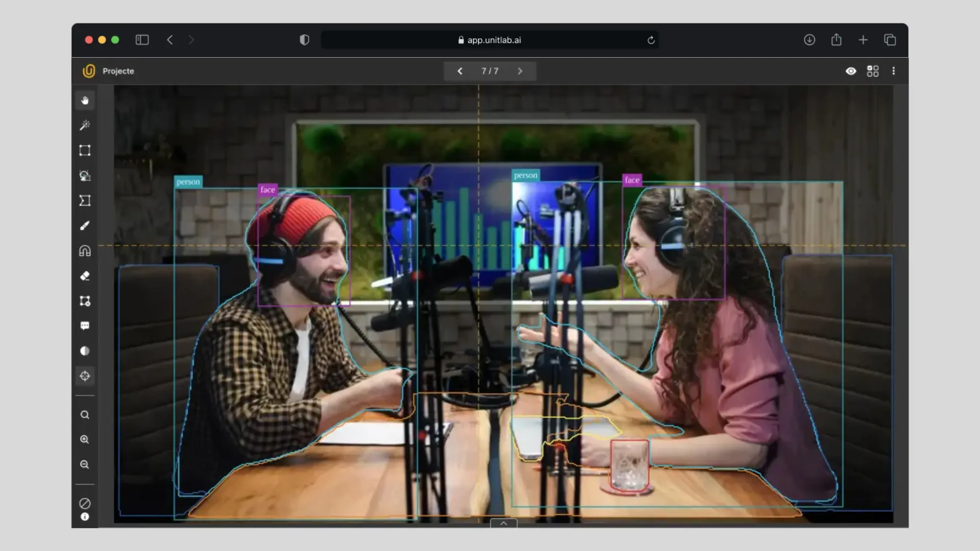Select the magic wand auto-annotate tool
Viewport: 980px width, 551px height.
click(85, 125)
